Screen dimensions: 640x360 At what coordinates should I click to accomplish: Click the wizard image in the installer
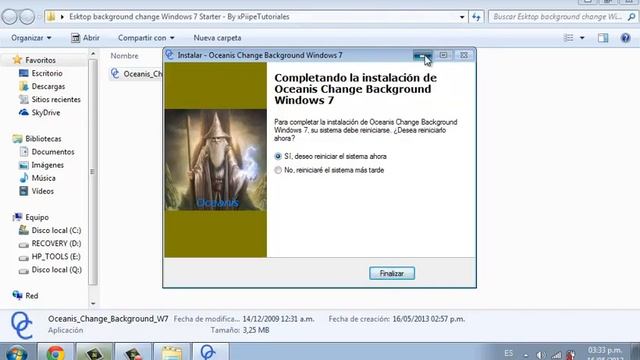[x=216, y=160]
